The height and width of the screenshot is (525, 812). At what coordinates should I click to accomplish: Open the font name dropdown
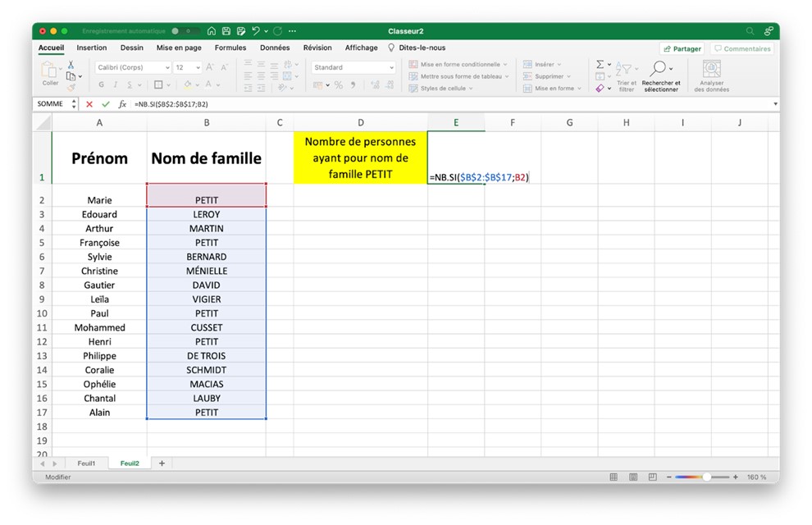[x=166, y=66]
